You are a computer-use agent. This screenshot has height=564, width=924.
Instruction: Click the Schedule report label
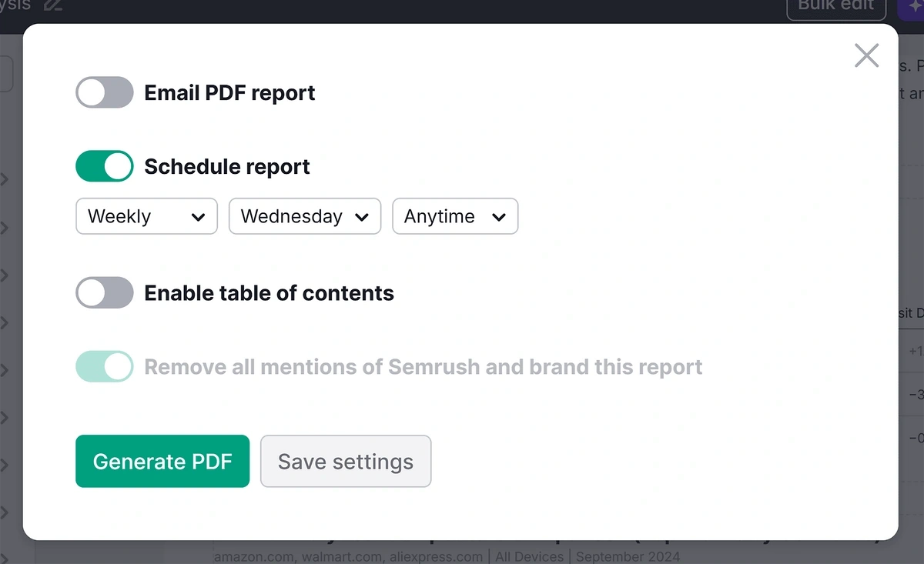click(x=227, y=167)
